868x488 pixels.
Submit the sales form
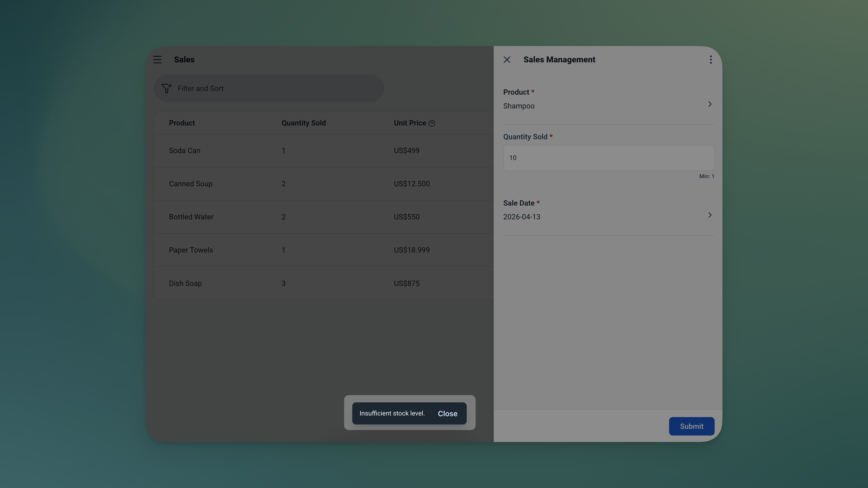pos(691,426)
